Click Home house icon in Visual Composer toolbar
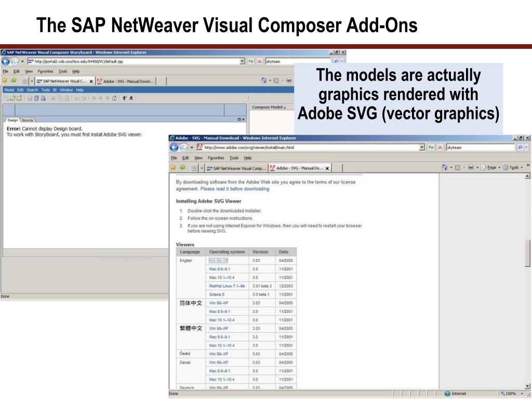 (x=114, y=98)
